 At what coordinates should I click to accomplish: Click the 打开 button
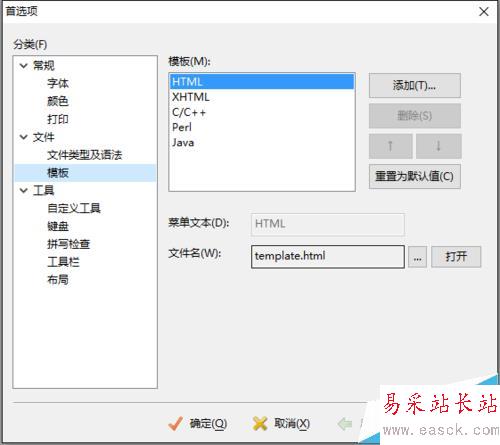pyautogui.click(x=456, y=257)
